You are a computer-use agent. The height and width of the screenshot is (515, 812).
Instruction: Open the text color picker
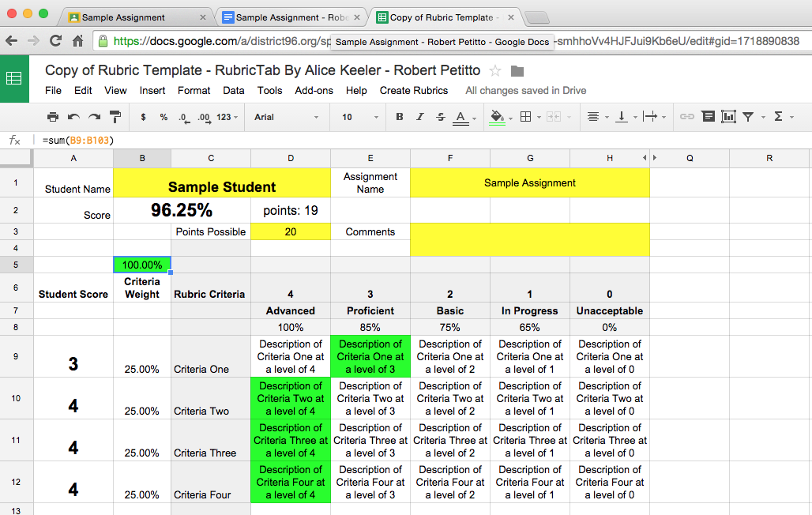coord(461,118)
